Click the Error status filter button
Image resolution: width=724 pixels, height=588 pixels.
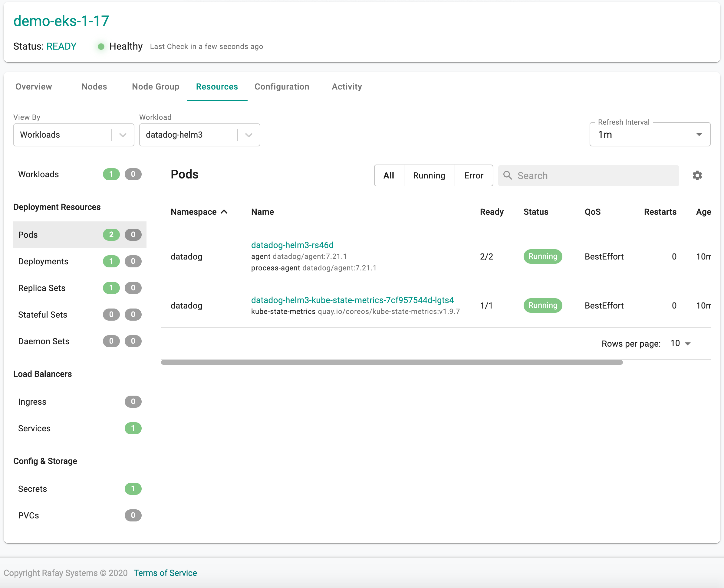point(473,175)
